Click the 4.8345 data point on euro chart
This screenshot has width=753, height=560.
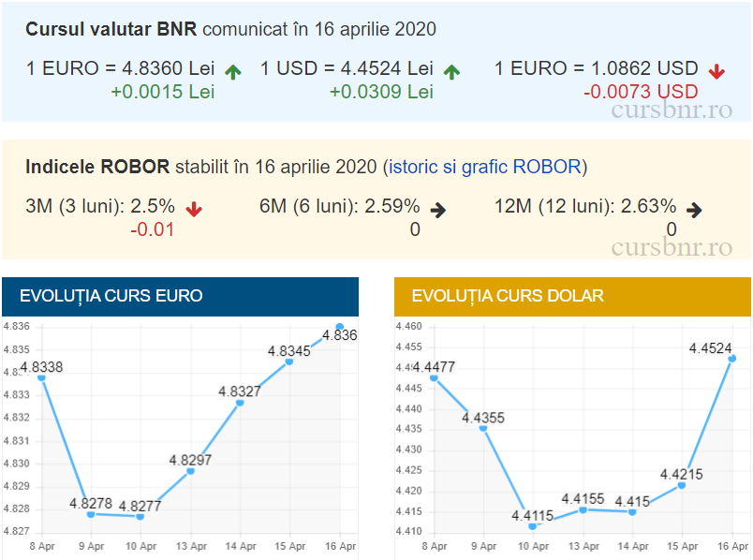pyautogui.click(x=289, y=361)
